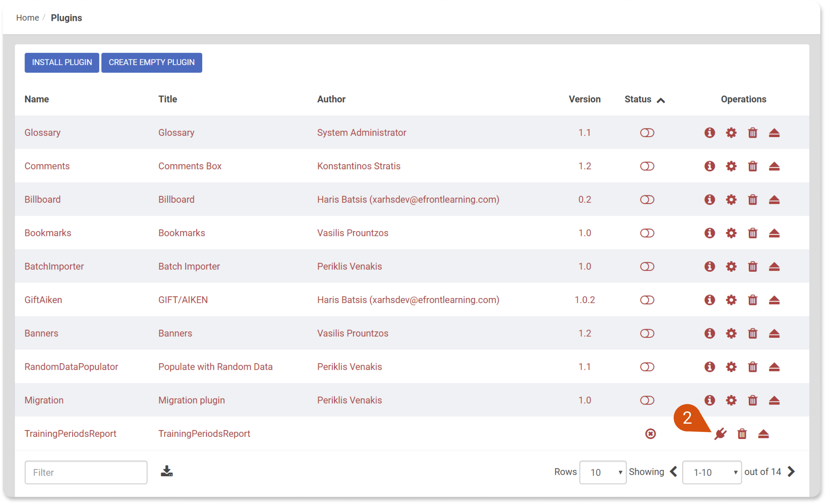Open the 1-10 showing range dropdown
This screenshot has height=504, width=826.
(x=712, y=472)
